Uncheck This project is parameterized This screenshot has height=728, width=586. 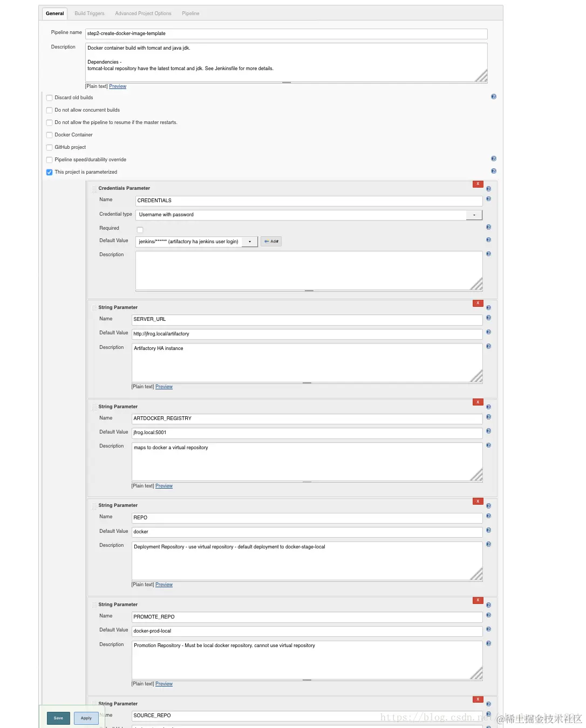point(49,173)
